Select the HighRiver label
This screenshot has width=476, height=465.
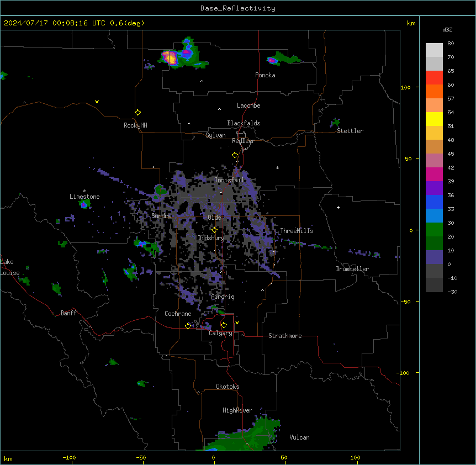[x=237, y=410]
